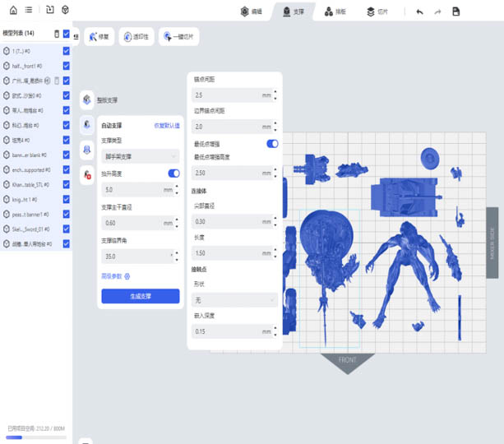The image size is (504, 444).
Task: Select the manual support editing tool icon
Action: [x=87, y=150]
